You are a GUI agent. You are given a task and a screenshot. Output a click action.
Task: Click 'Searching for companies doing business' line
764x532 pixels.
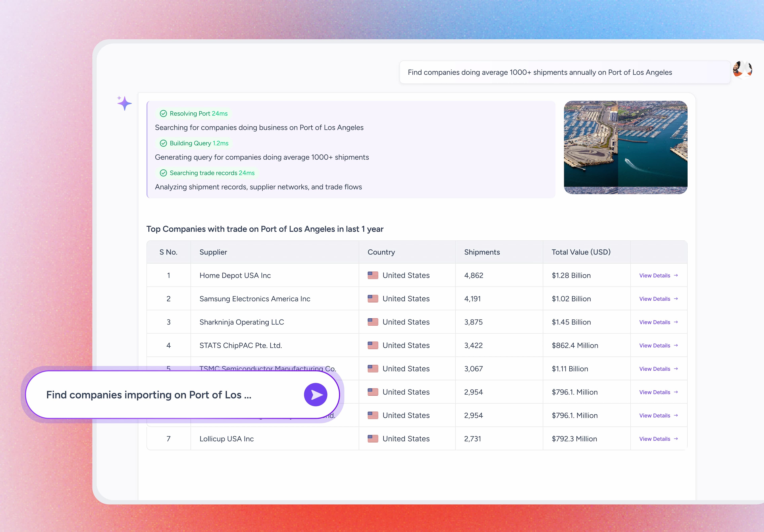259,127
